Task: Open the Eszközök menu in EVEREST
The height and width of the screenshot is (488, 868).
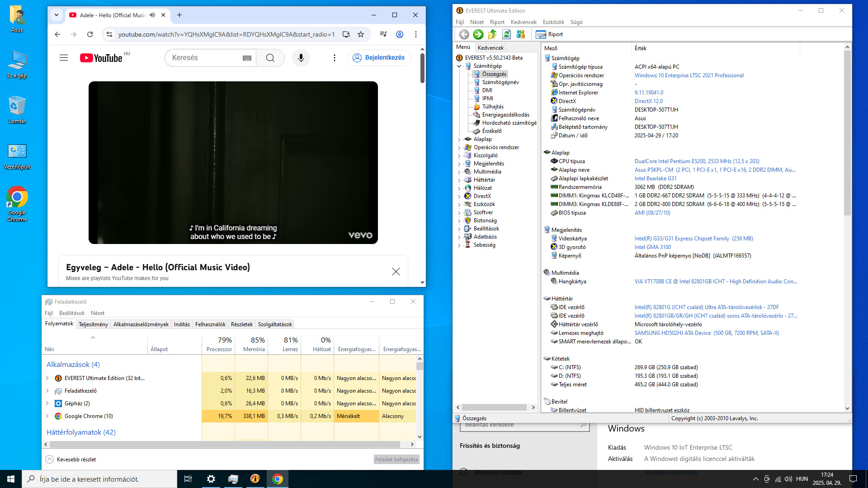Action: [553, 22]
